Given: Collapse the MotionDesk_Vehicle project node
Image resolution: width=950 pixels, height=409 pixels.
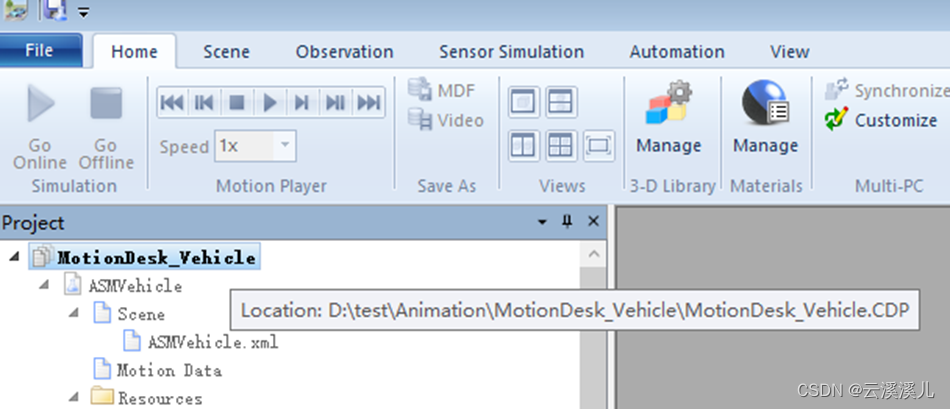Looking at the screenshot, I should pos(14,258).
